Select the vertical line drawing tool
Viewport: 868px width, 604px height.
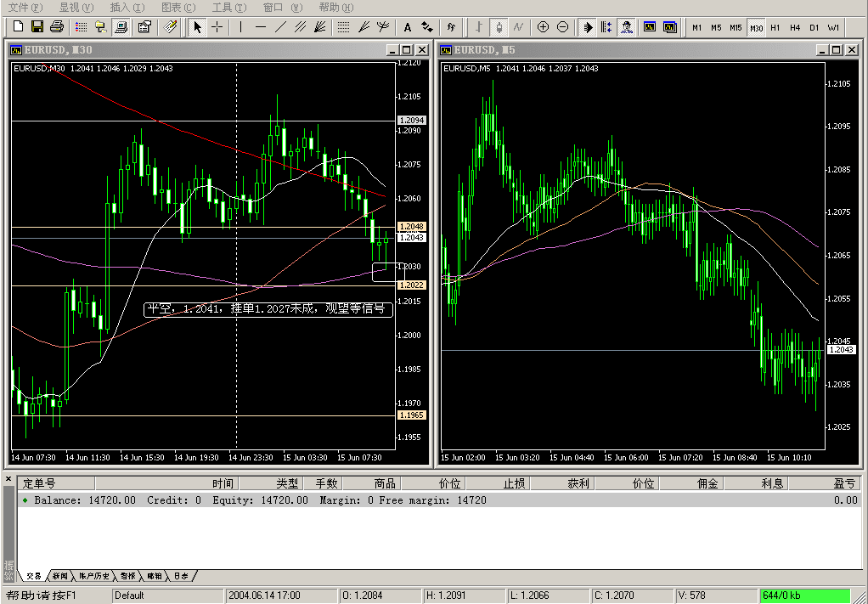pyautogui.click(x=241, y=26)
